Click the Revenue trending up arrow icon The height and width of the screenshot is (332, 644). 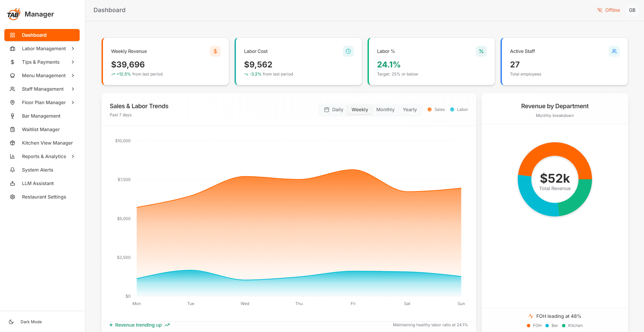167,325
